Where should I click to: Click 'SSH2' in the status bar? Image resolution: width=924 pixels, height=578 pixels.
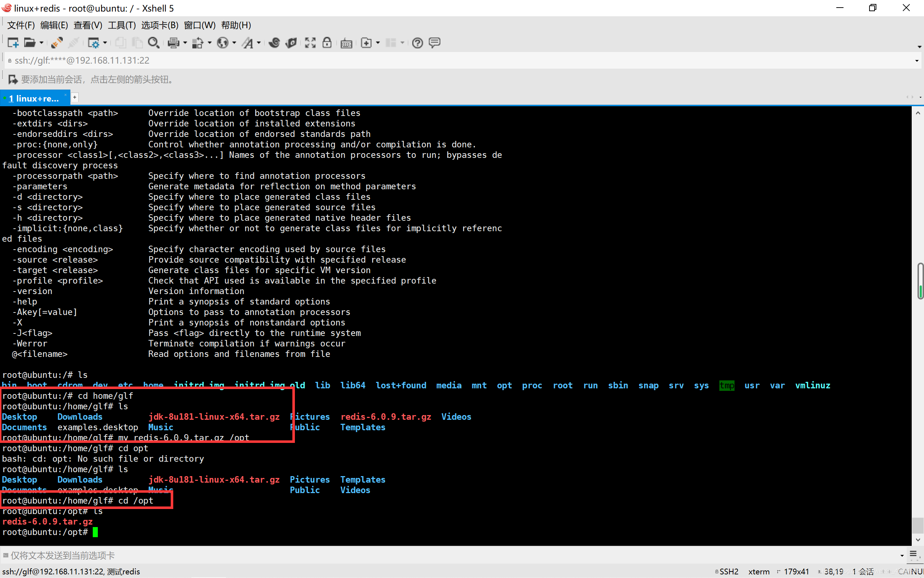click(x=729, y=571)
